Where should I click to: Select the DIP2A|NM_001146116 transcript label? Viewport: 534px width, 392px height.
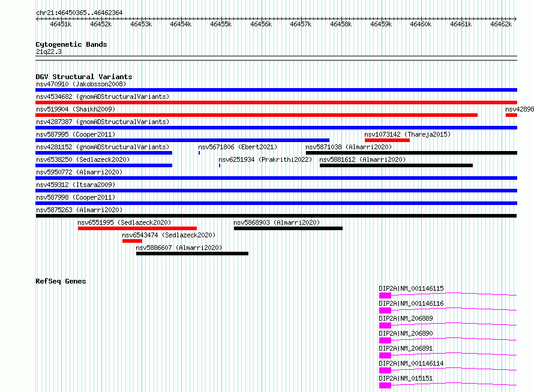click(411, 303)
